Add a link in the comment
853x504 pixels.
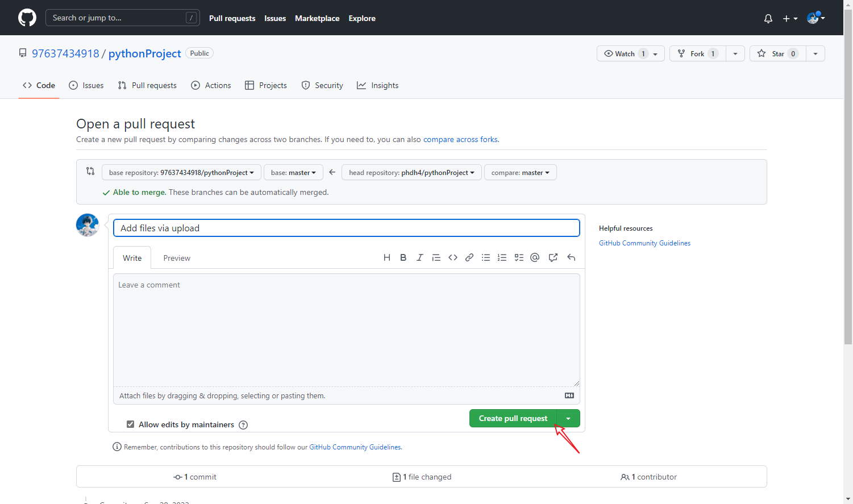point(469,257)
